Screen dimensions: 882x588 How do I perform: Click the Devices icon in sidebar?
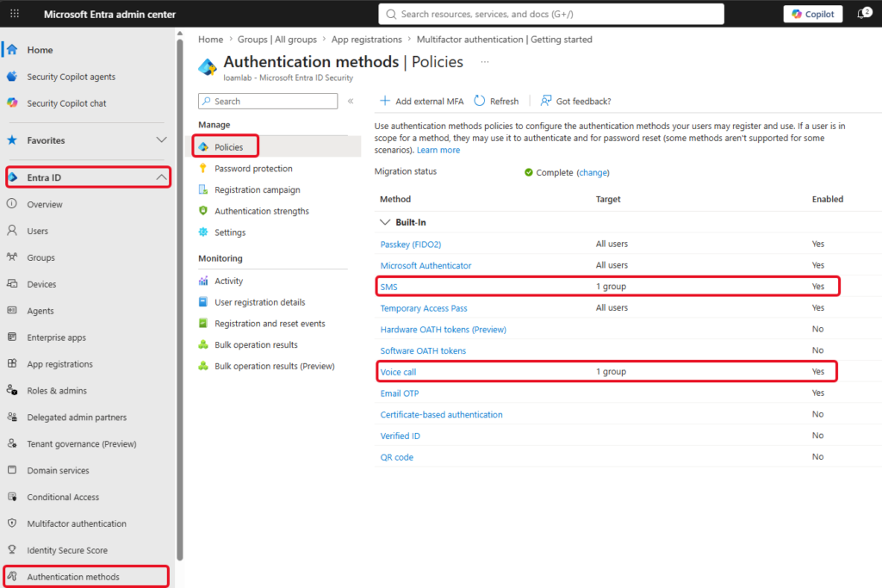click(x=12, y=283)
